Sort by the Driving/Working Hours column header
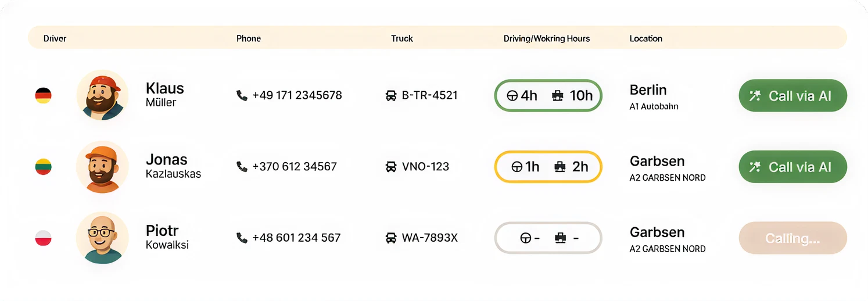 point(546,38)
